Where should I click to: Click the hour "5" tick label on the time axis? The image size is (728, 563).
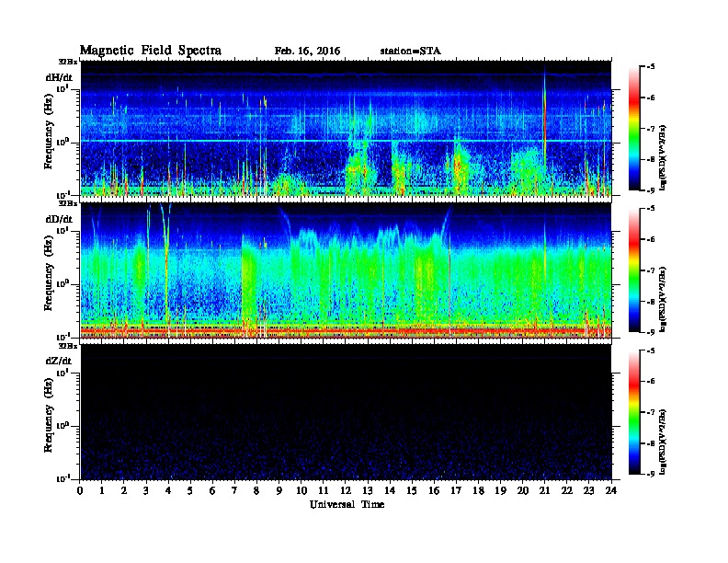pyautogui.click(x=190, y=490)
